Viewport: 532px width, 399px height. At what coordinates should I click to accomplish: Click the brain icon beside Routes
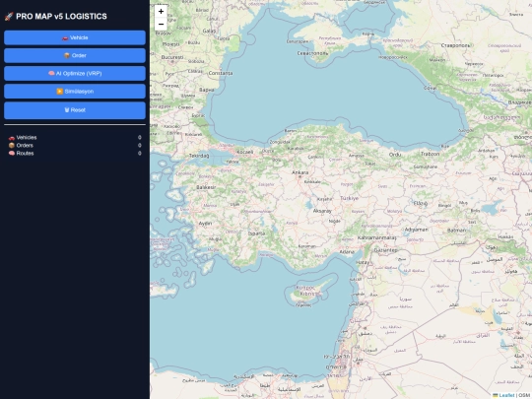pos(12,153)
